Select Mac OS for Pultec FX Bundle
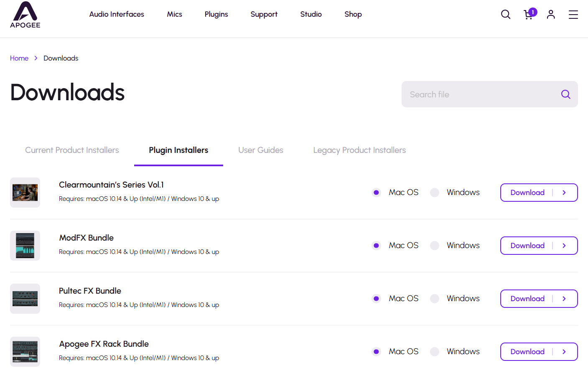 coord(376,299)
